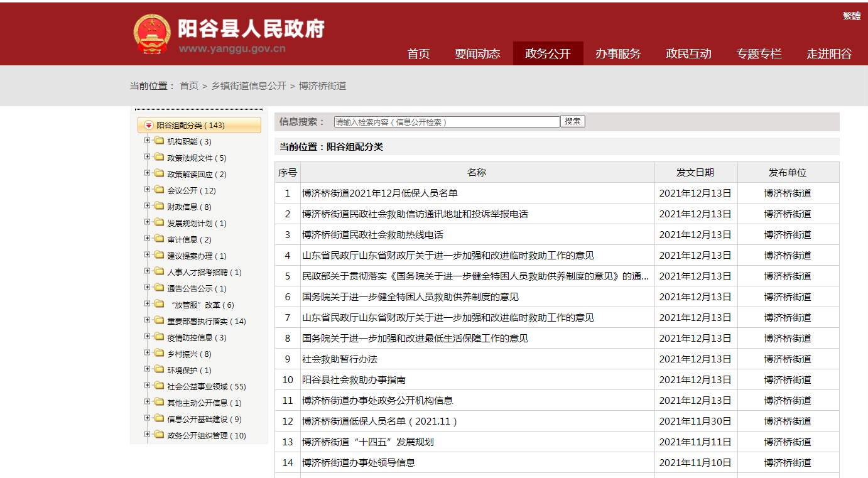Click the folder icon next to 财政信息
The width and height of the screenshot is (868, 478).
pos(160,206)
